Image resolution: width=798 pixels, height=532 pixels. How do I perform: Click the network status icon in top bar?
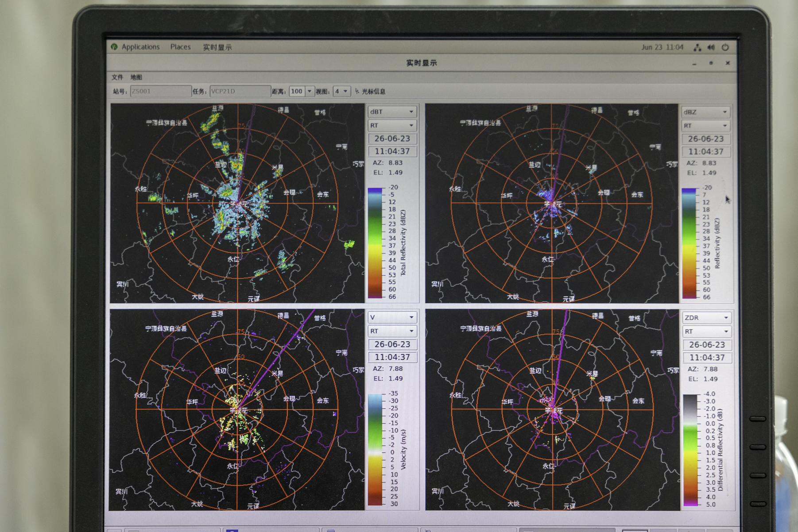pos(697,47)
